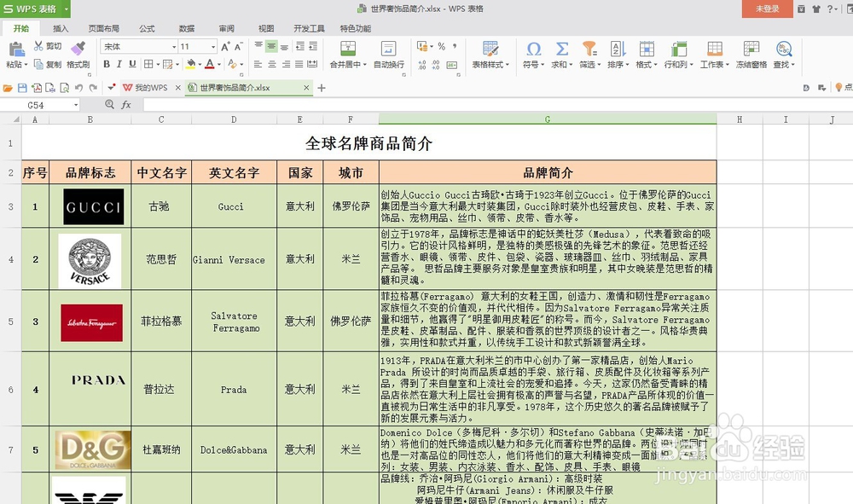853x504 pixels.
Task: Expand the font color dropdown arrow
Action: click(x=218, y=65)
